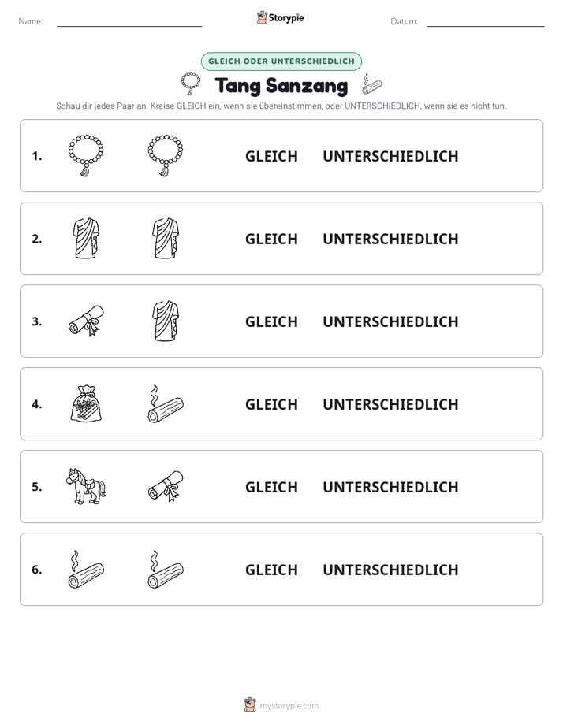
Task: Click the scroll picture in row 5
Action: point(166,486)
